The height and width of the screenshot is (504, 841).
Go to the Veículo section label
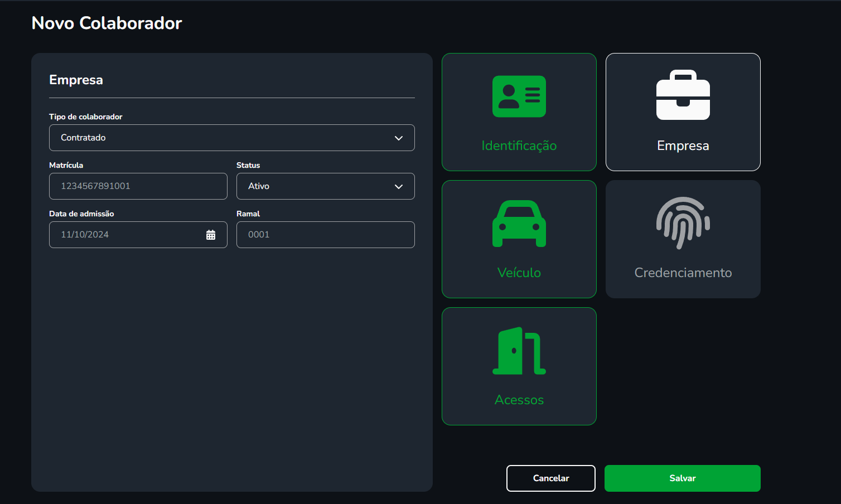coord(519,273)
